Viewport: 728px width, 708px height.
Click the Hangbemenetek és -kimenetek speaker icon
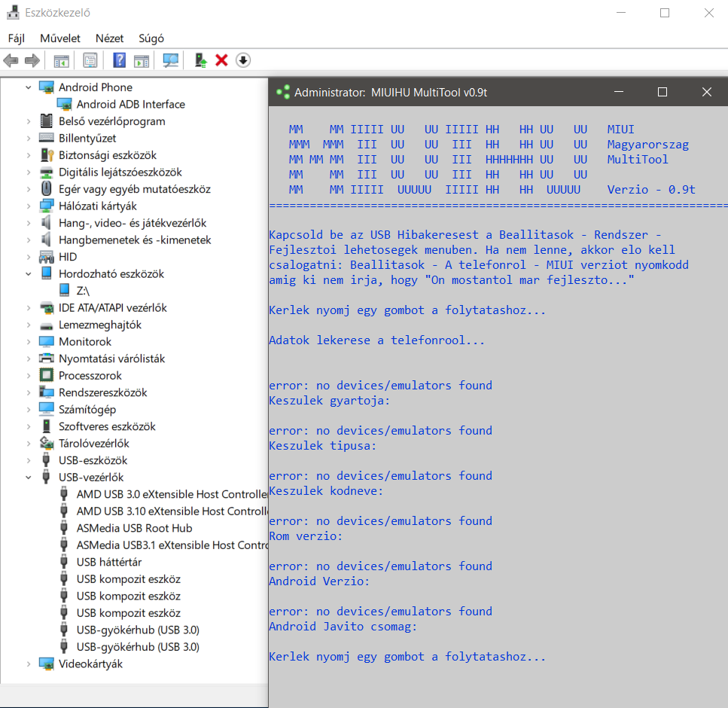(x=47, y=240)
